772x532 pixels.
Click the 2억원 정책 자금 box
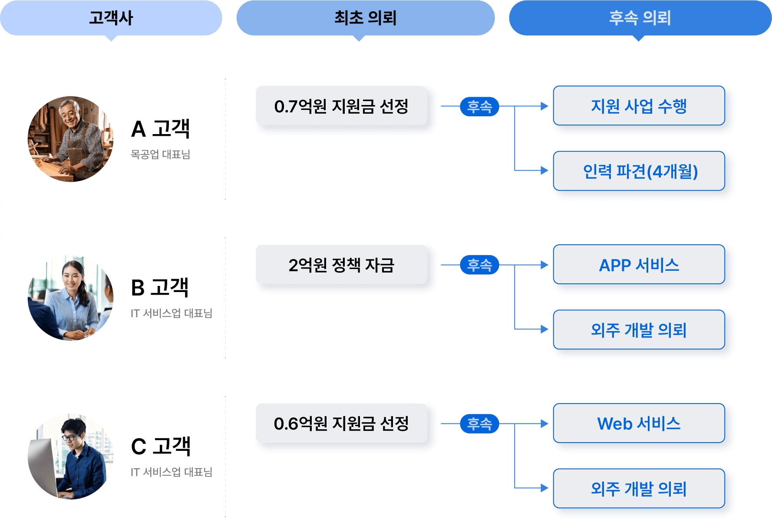[342, 265]
